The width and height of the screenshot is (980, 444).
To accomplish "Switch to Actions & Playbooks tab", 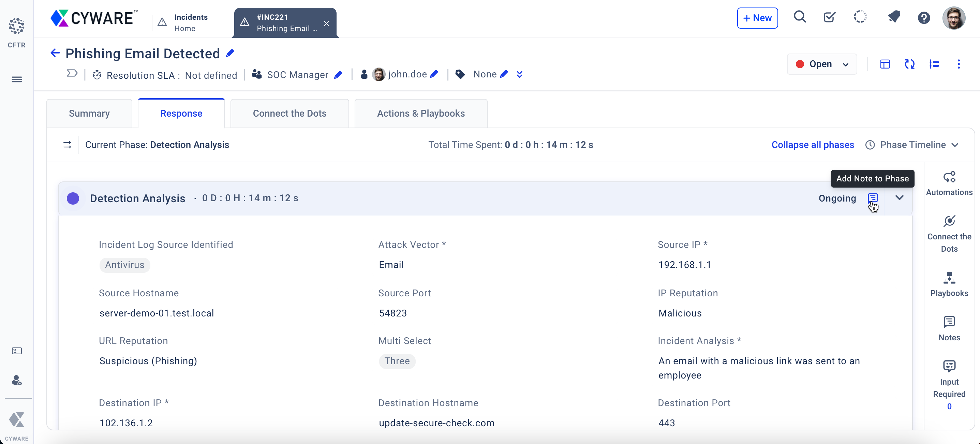I will click(420, 113).
